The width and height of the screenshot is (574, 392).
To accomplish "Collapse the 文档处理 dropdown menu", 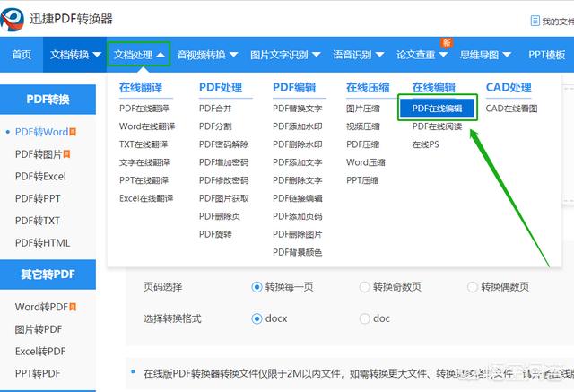I will point(139,55).
